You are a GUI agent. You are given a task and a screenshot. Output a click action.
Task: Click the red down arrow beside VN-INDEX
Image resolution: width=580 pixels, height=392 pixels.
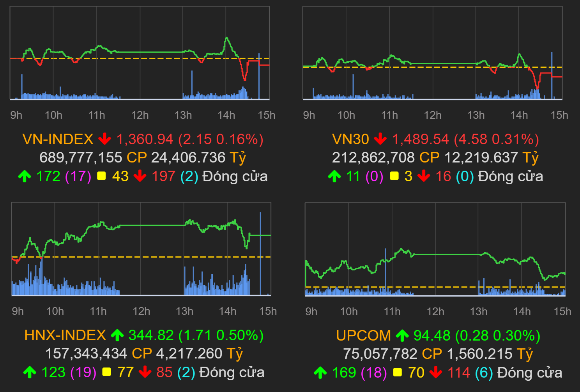click(104, 139)
